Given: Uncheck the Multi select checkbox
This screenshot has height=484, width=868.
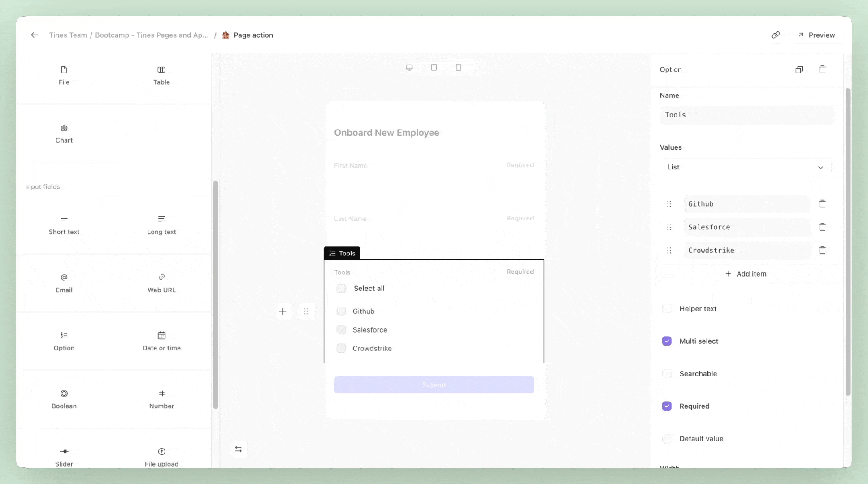Looking at the screenshot, I should point(667,341).
